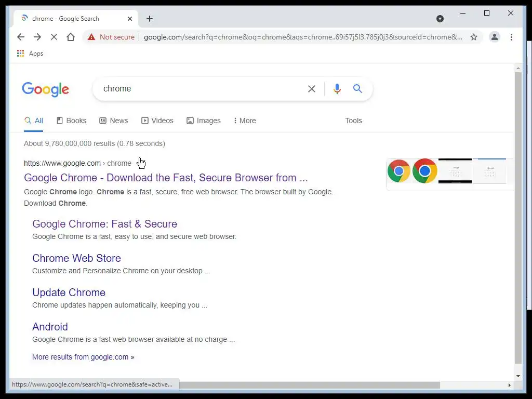Open the Chrome Web Store link
Viewport: 532px width, 399px height.
point(77,258)
